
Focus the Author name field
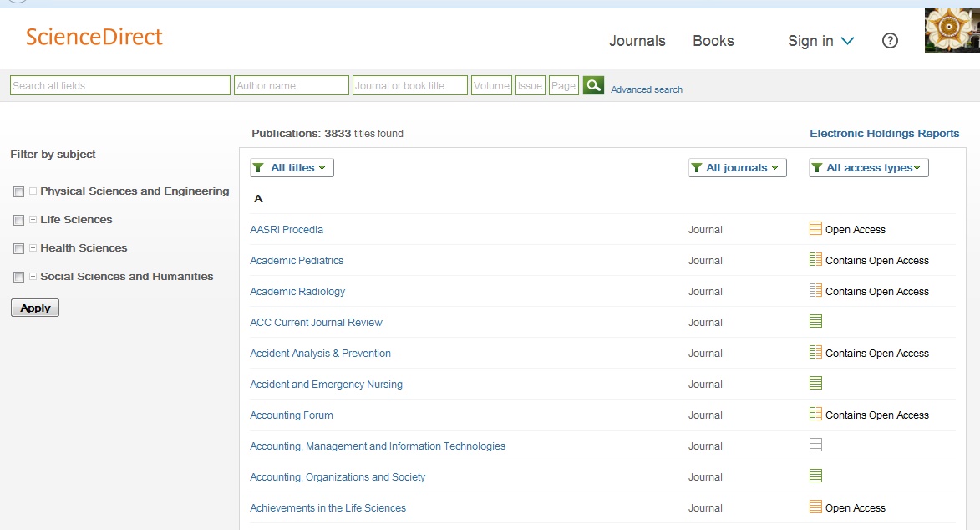click(x=292, y=86)
